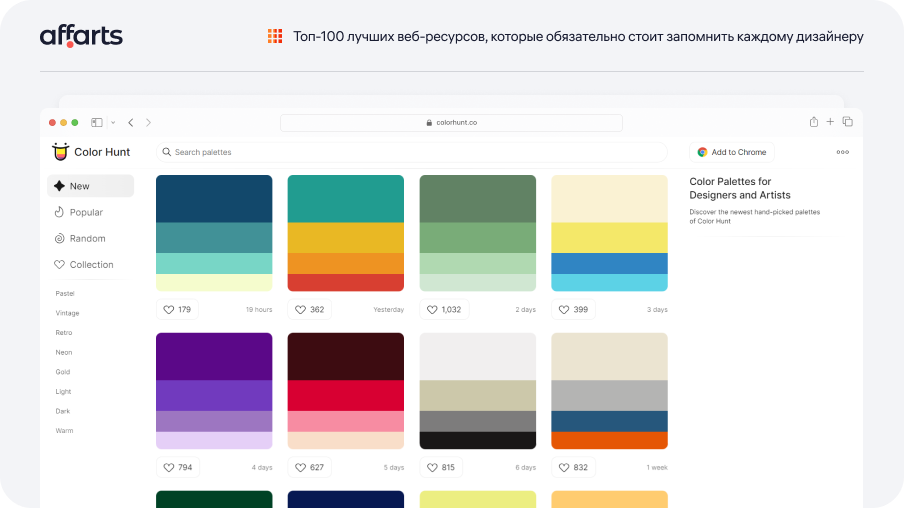Pick the crimson swatch in the 627-likes palette
Viewport: 904px width, 508px height.
(x=346, y=396)
